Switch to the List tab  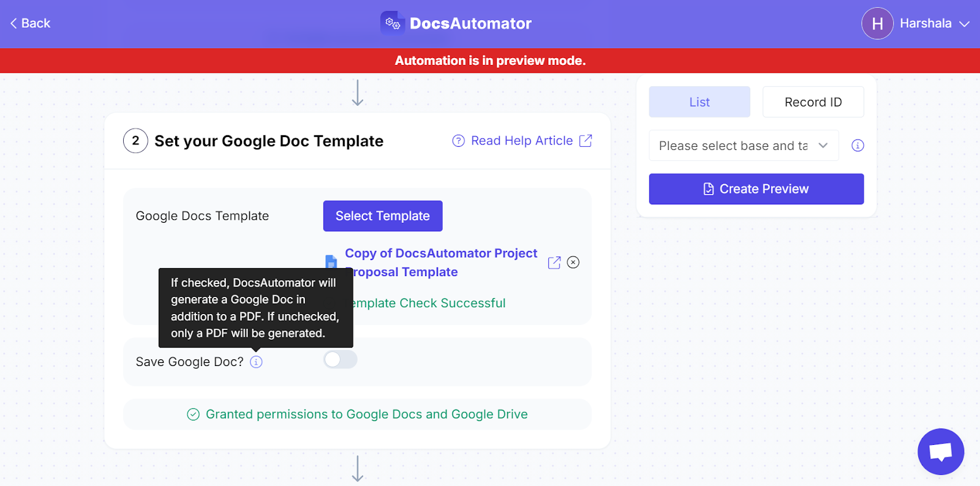699,102
